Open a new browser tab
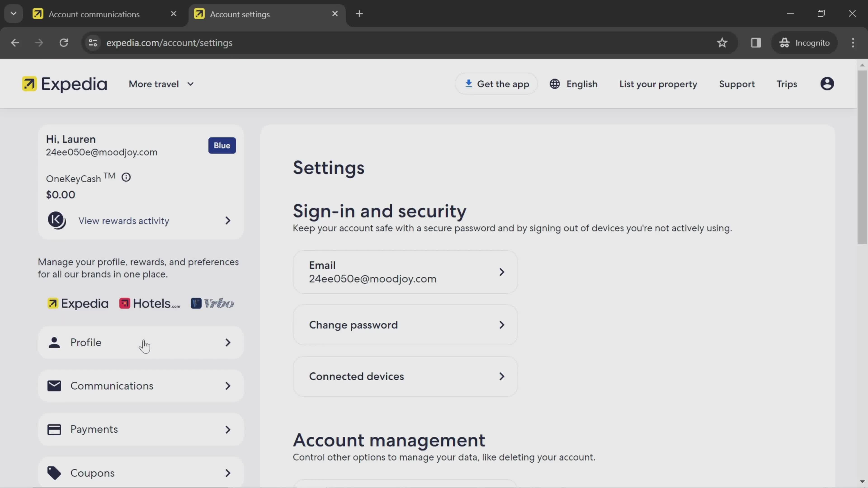This screenshot has height=488, width=868. coord(359,14)
